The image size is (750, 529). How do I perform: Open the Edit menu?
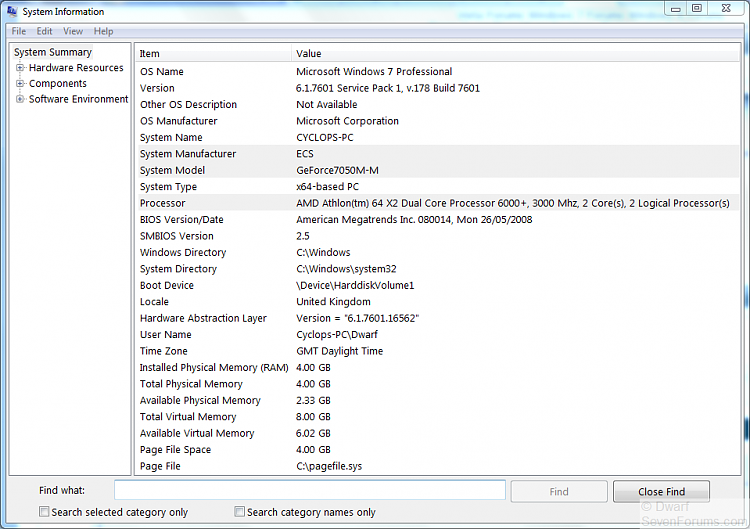pos(44,32)
